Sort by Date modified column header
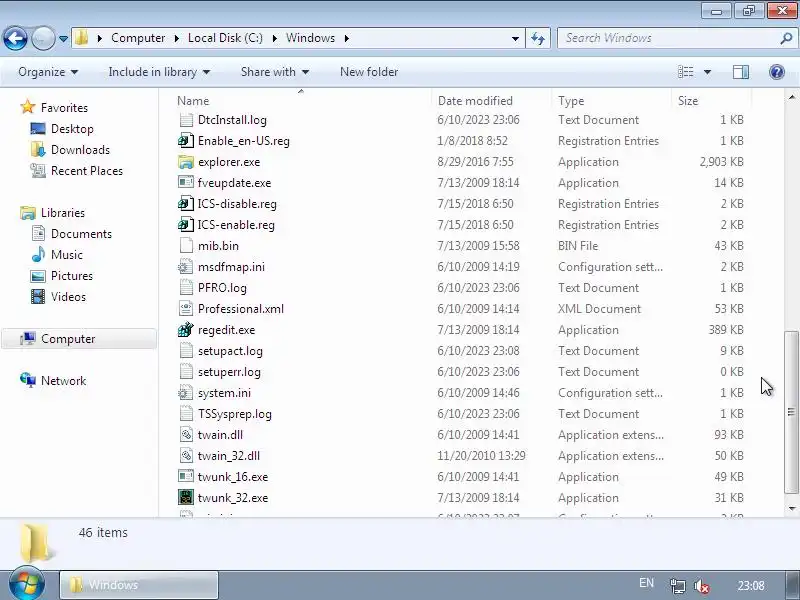Viewport: 800px width, 600px height. pos(492,101)
